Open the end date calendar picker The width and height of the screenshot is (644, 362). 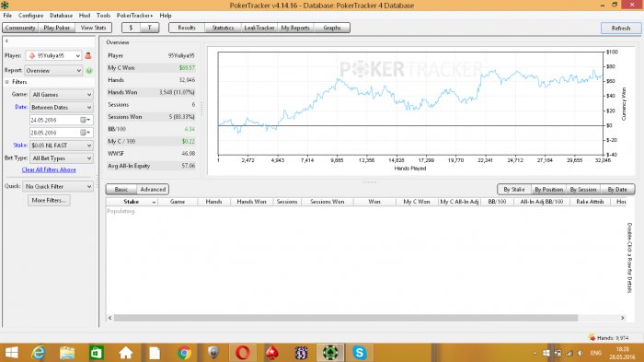click(x=85, y=133)
